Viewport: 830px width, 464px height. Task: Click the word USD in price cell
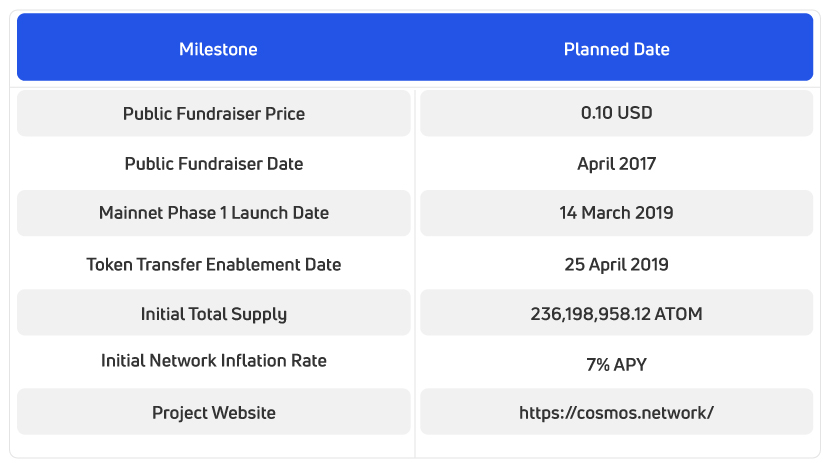[635, 114]
